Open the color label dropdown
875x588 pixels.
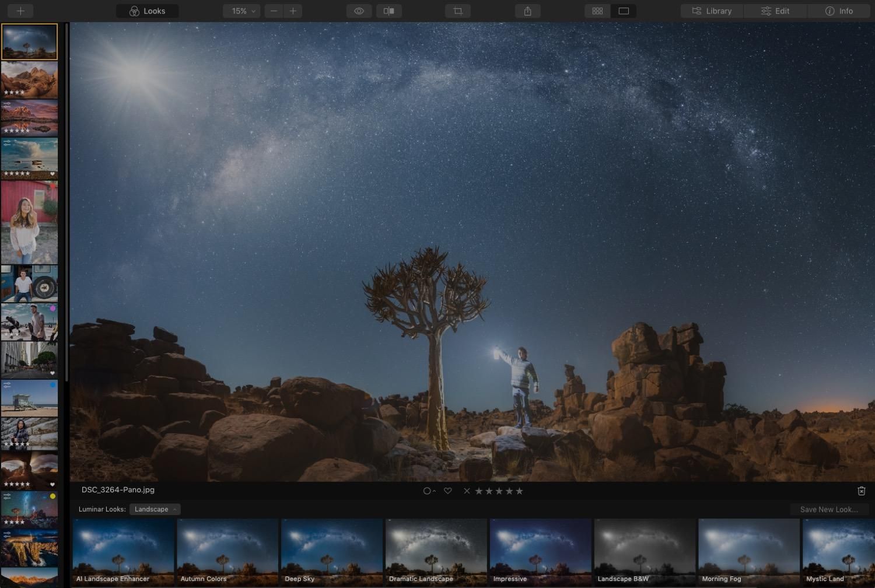click(429, 491)
